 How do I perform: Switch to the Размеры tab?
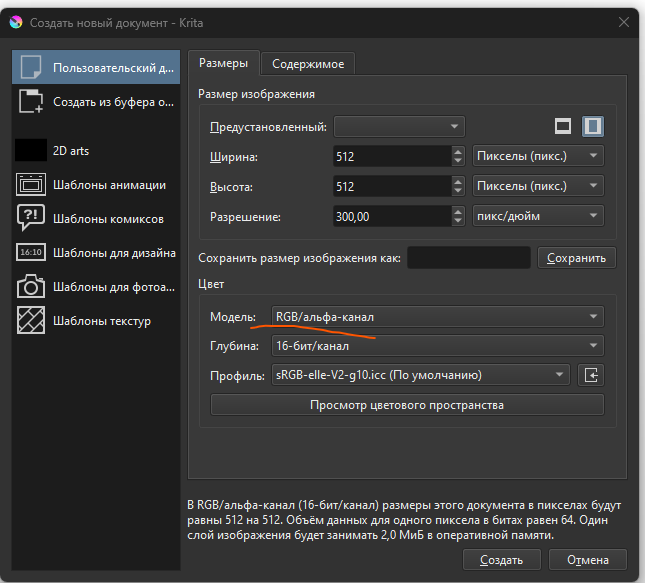224,63
